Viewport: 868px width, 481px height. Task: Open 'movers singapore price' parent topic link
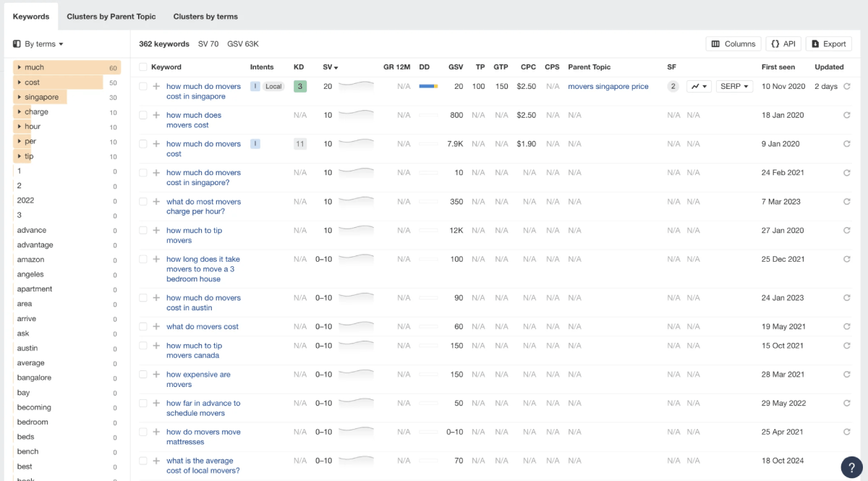[x=608, y=86]
